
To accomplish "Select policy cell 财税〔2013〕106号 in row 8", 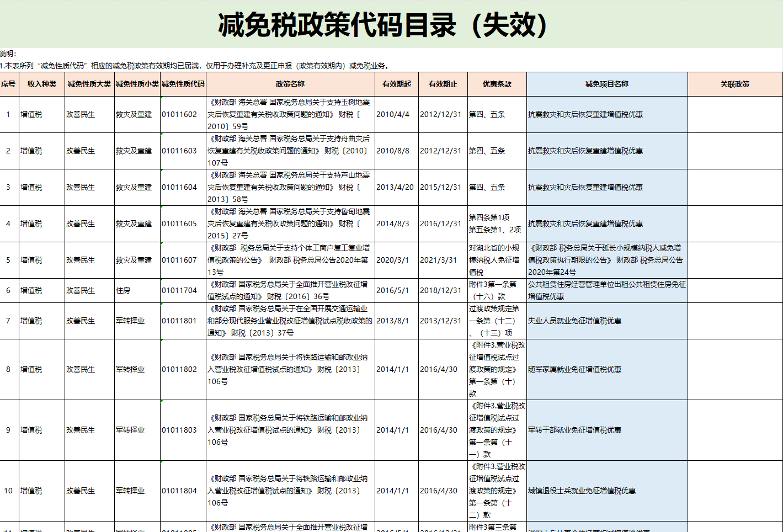I will [290, 369].
